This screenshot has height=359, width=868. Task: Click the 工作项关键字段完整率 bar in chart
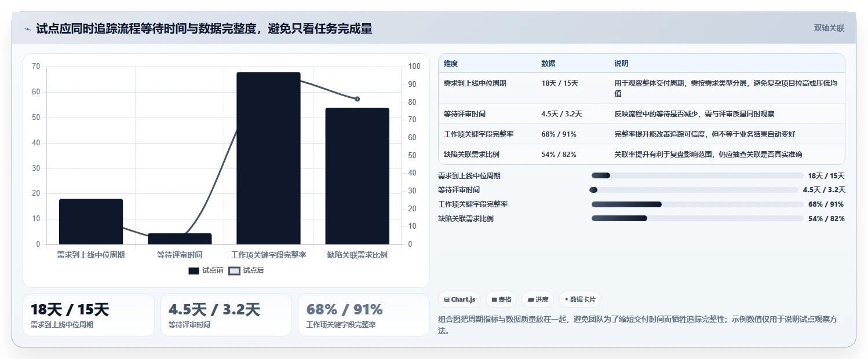(x=268, y=158)
